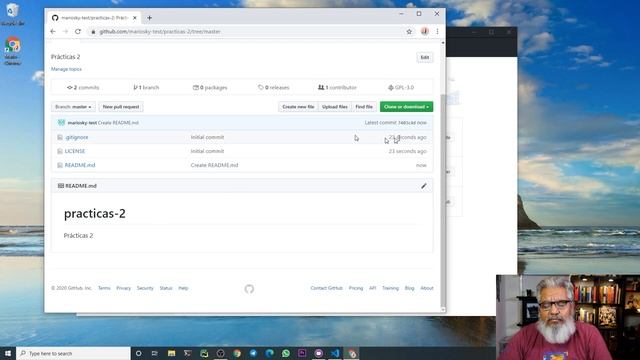Screen dimensions: 640x360
Task: Open the Windows Start menu
Action: (8, 353)
